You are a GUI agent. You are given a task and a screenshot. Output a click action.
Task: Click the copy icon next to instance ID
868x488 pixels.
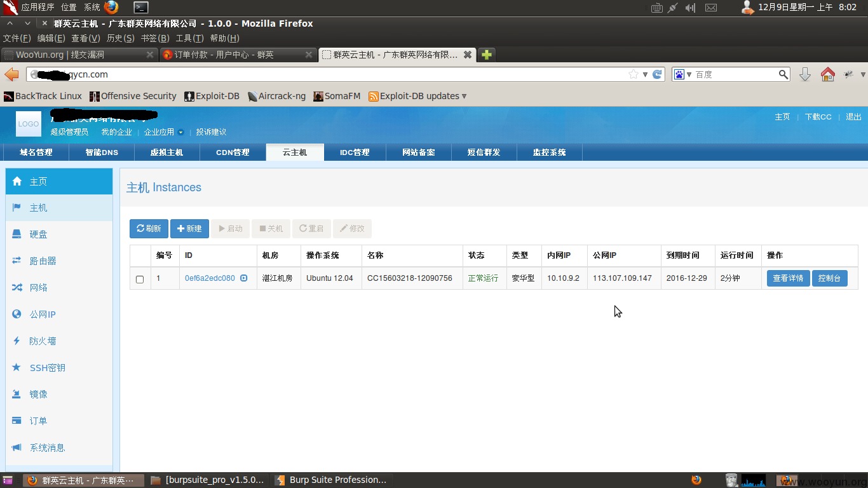pos(243,278)
